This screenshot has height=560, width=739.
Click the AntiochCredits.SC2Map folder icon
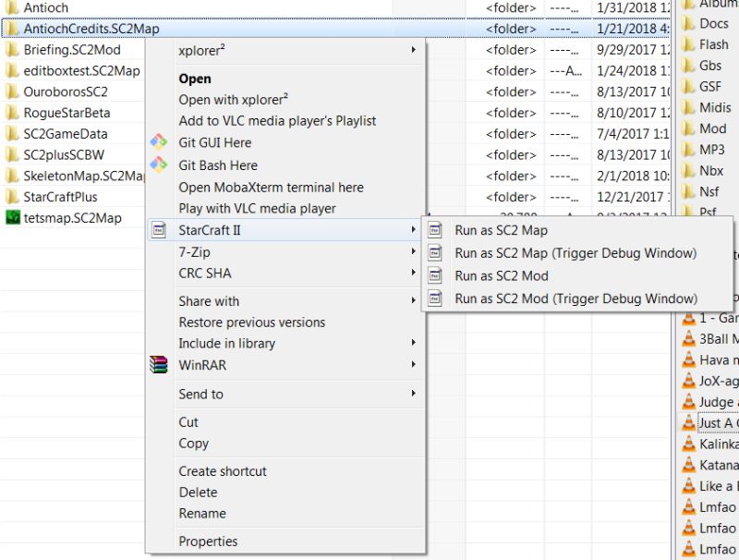pos(12,29)
